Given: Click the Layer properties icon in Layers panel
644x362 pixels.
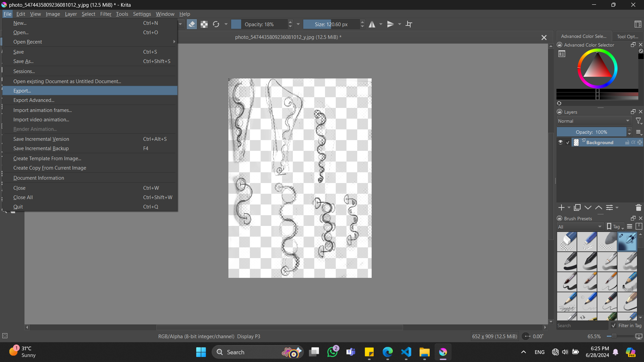Looking at the screenshot, I should [x=609, y=207].
